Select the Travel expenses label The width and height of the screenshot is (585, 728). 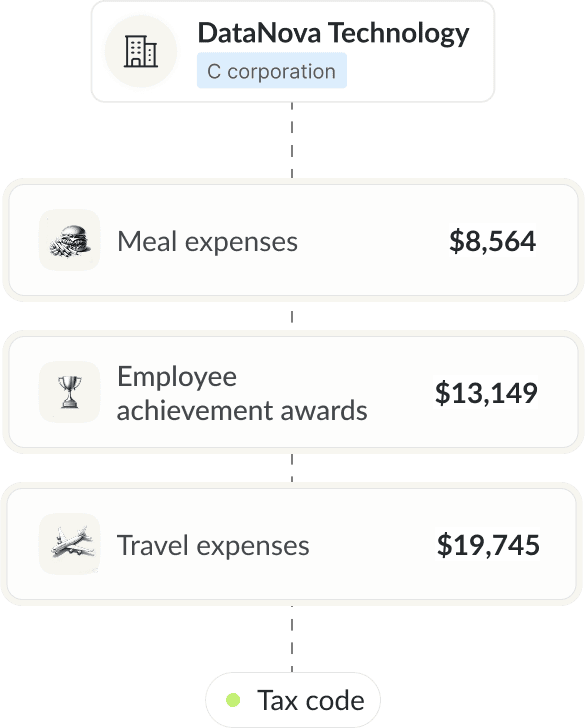(x=213, y=545)
